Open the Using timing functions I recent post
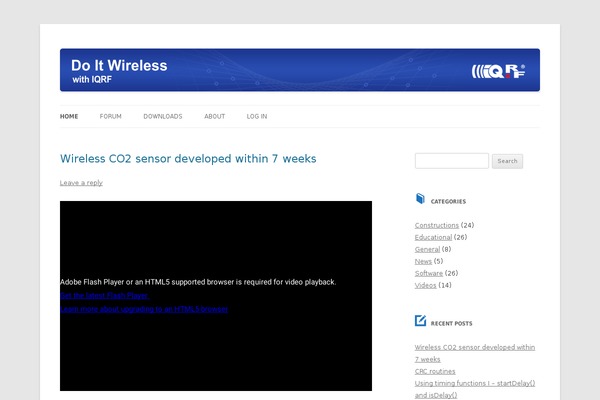 tap(475, 389)
